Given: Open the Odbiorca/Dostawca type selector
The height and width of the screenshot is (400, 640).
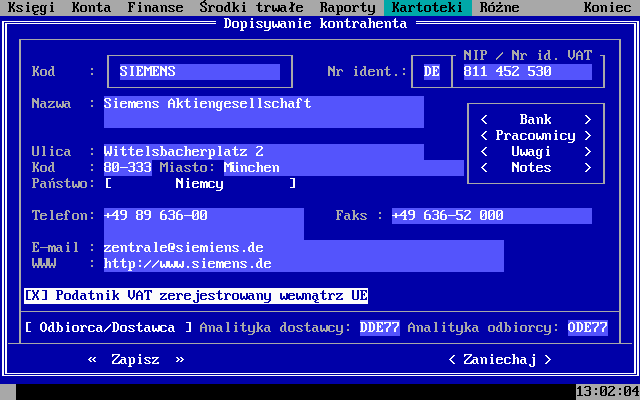Looking at the screenshot, I should point(108,327).
